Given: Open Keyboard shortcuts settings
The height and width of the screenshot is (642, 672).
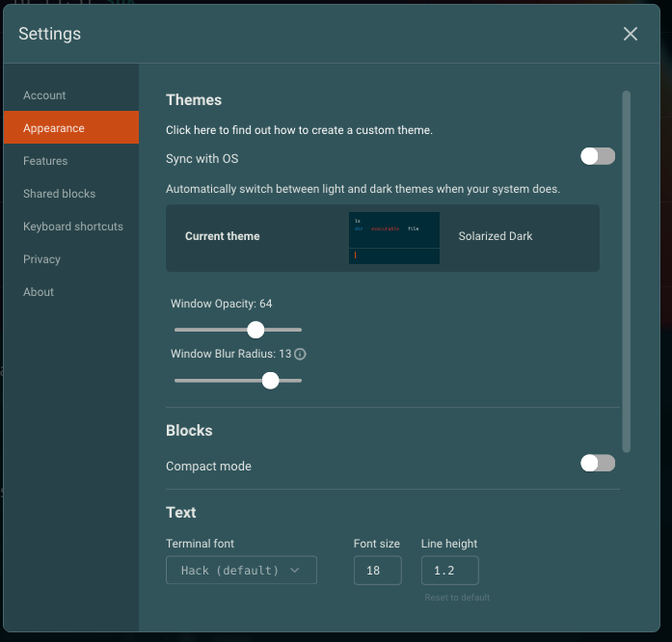Looking at the screenshot, I should [x=71, y=227].
